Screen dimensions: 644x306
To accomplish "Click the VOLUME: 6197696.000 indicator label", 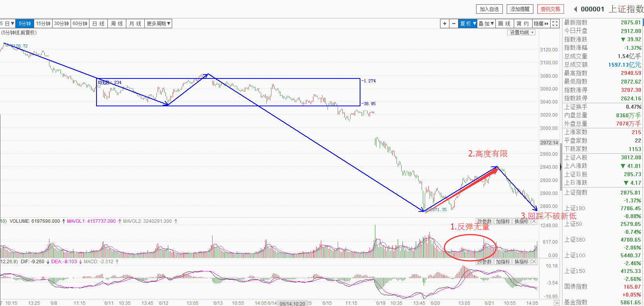I will [35, 221].
